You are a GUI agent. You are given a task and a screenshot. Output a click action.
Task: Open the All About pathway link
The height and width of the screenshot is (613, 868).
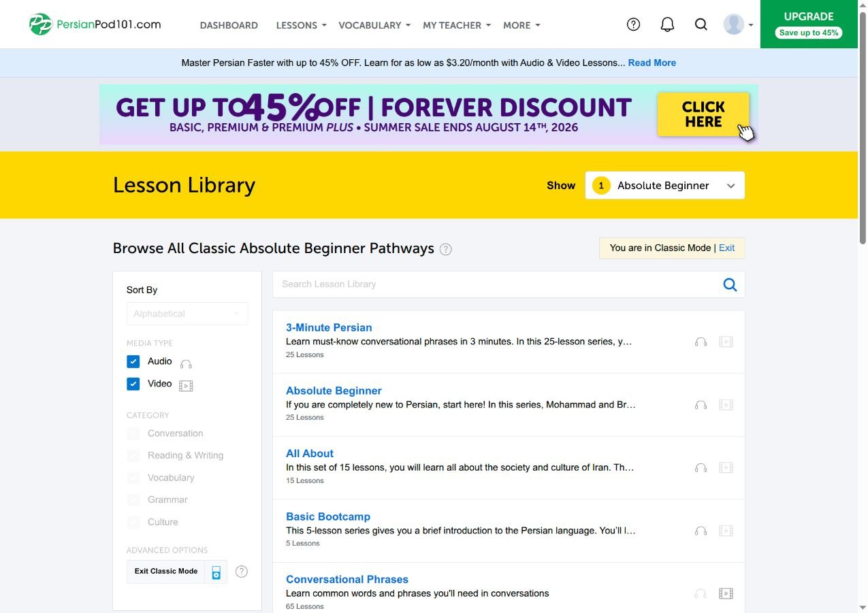pos(310,453)
